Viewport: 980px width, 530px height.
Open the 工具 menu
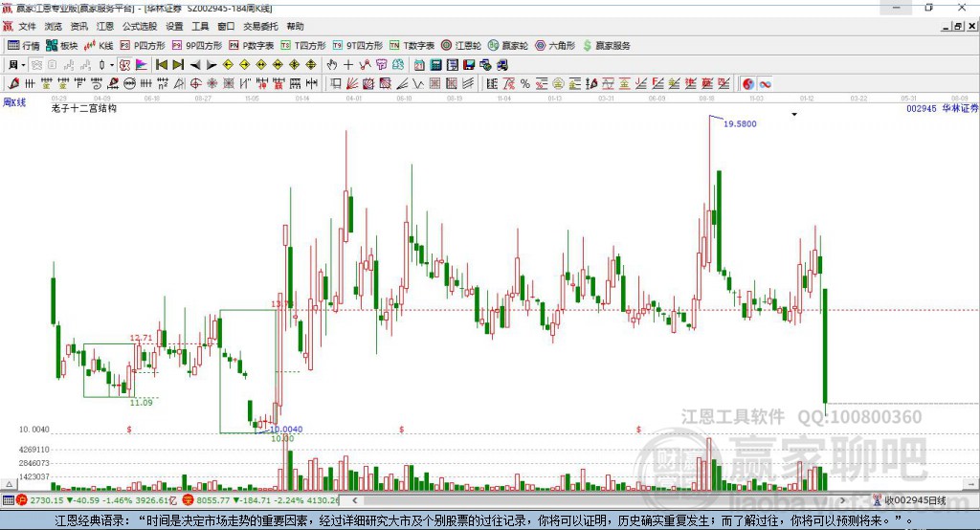click(x=200, y=26)
